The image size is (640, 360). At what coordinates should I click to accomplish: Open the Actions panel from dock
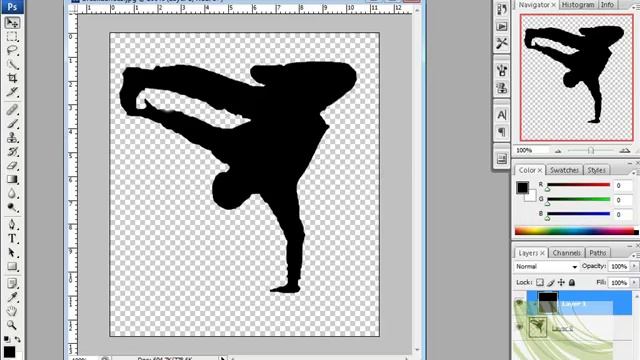pos(502,27)
